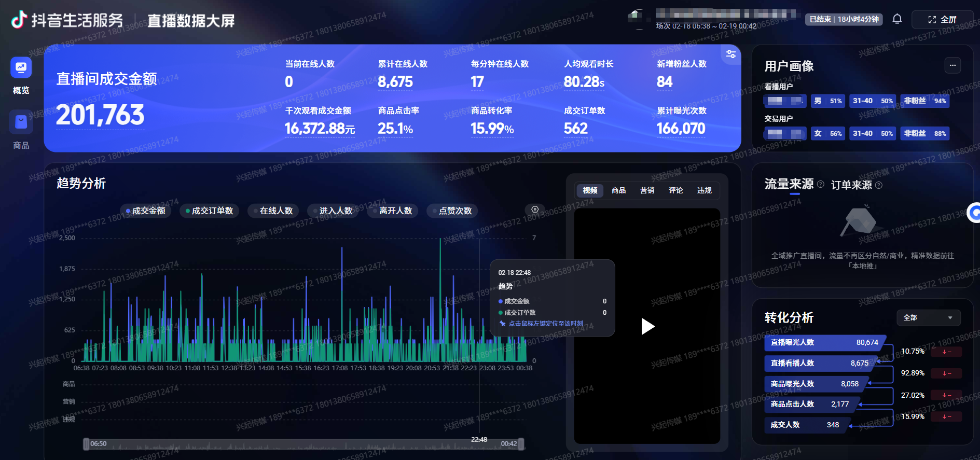Screen dimensions: 980x460
Task: Toggle the 在线人数 series in the legend
Action: (x=273, y=211)
